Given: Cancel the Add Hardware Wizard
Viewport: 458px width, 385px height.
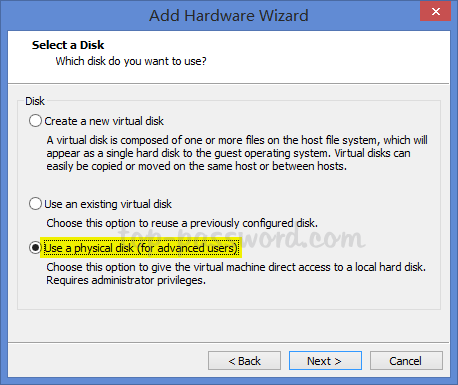Looking at the screenshot, I should coord(406,361).
